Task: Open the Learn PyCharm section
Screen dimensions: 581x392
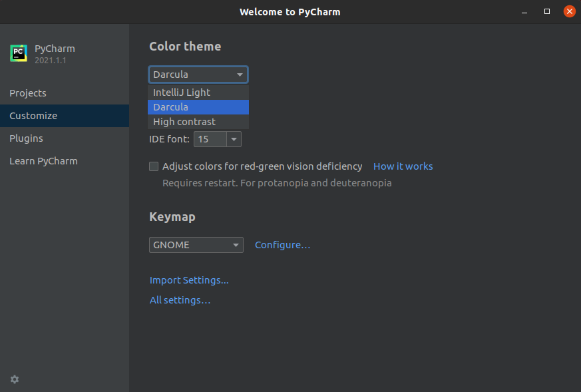Action: (x=65, y=161)
